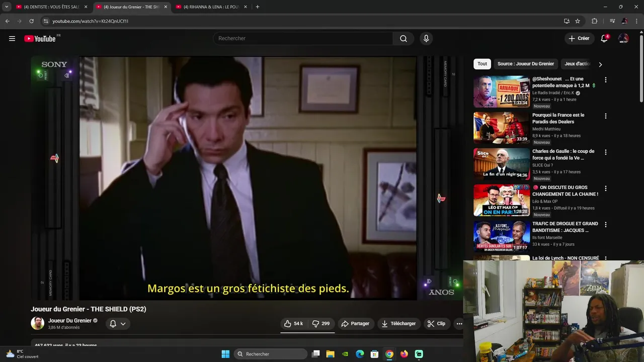The width and height of the screenshot is (644, 362).
Task: Open Task View on the taskbar
Action: pos(315,354)
